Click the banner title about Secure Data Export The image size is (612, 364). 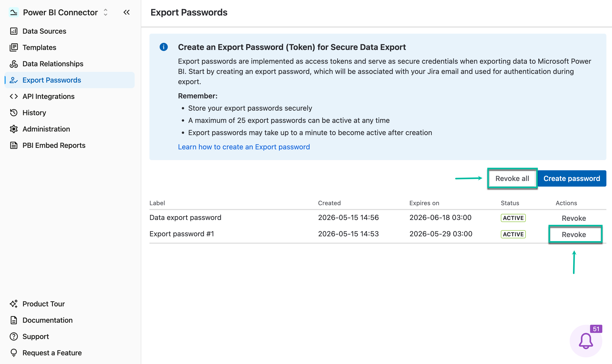pos(292,47)
